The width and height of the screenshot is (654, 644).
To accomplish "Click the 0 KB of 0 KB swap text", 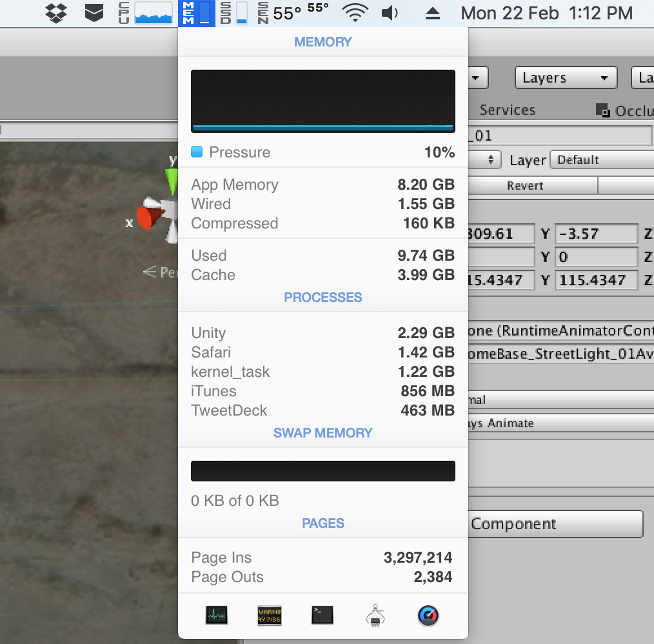I will [235, 501].
